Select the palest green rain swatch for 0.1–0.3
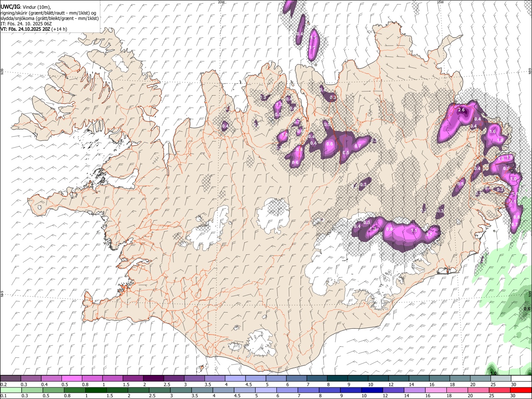Viewport: 532px width, 399px height. [x=11, y=390]
